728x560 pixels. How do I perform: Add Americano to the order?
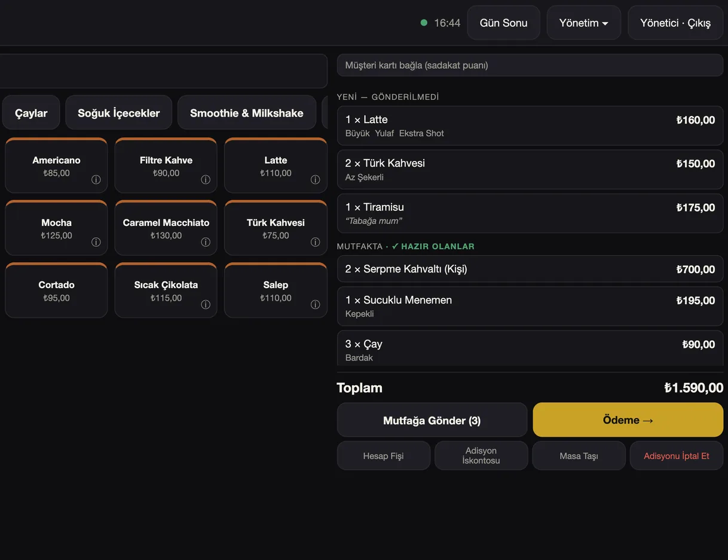tap(56, 166)
